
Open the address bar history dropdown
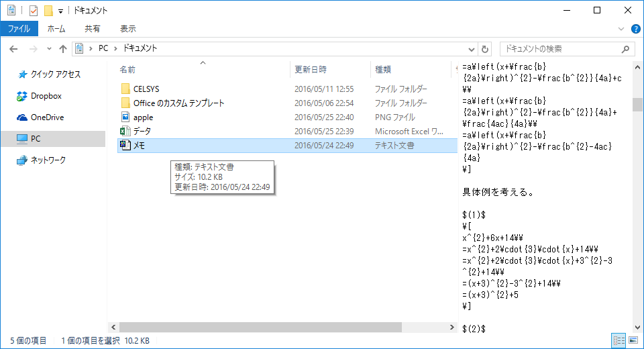click(x=472, y=49)
